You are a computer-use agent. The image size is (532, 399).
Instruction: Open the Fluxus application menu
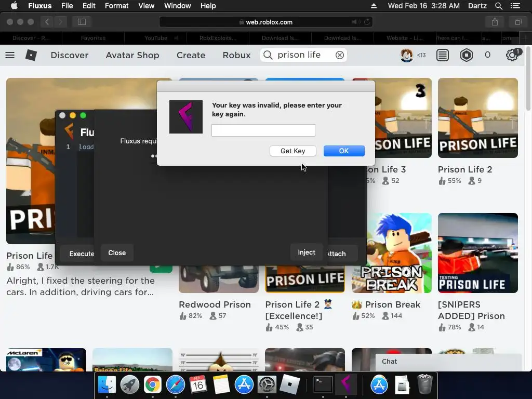click(39, 6)
